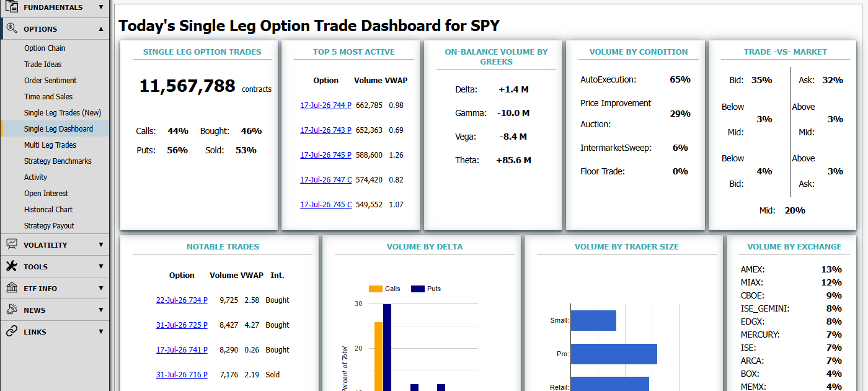Click the News megaphone icon
The width and height of the screenshot is (868, 391).
(x=11, y=310)
